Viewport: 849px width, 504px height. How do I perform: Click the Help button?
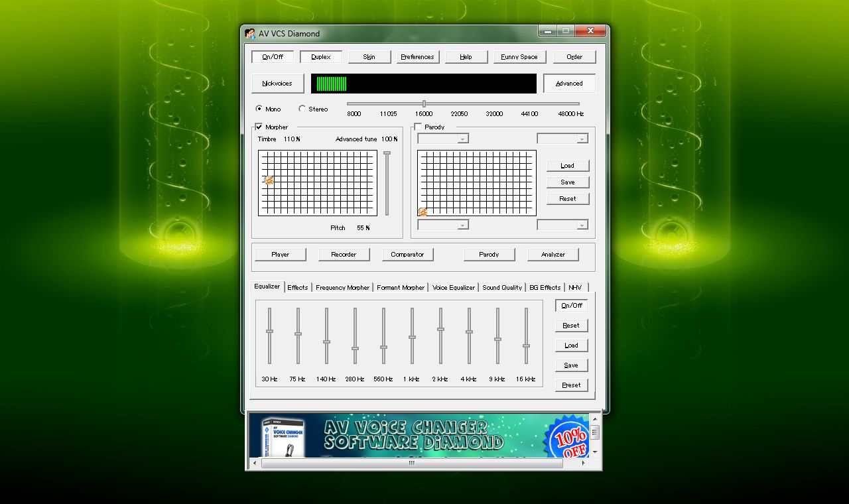pos(466,57)
